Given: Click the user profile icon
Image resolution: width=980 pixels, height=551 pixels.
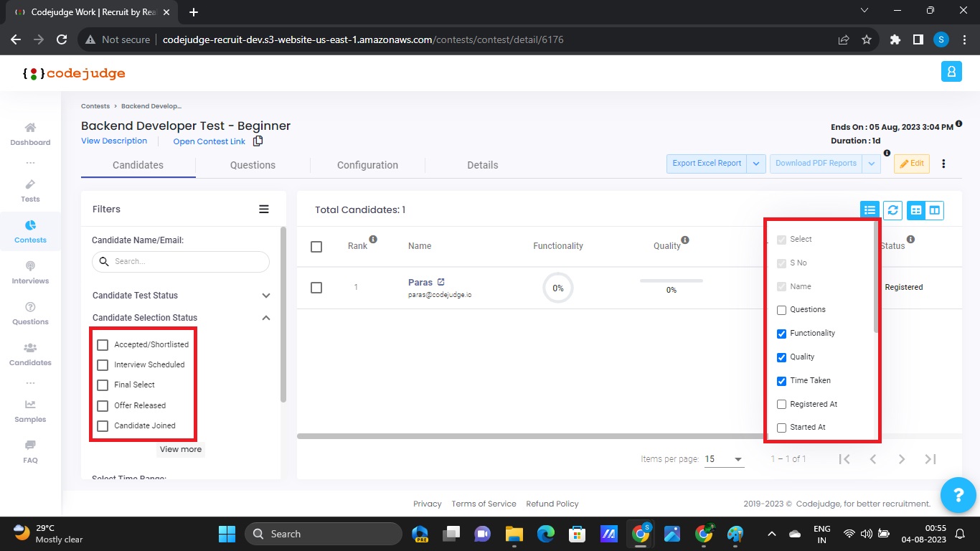Looking at the screenshot, I should click(951, 72).
